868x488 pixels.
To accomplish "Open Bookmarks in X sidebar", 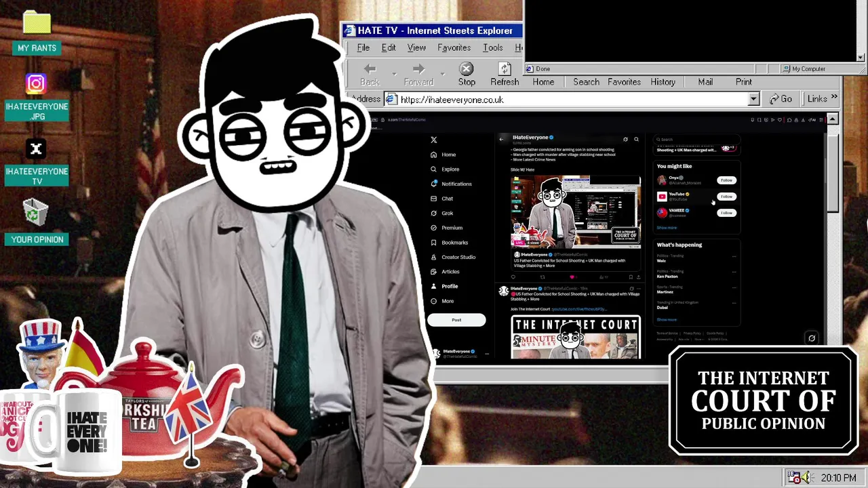I will pyautogui.click(x=449, y=243).
